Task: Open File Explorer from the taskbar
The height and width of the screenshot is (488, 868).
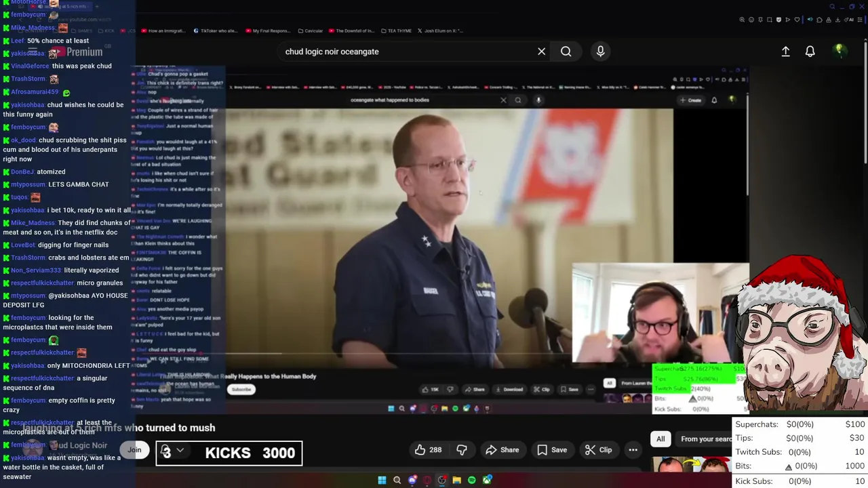Action: 457,481
